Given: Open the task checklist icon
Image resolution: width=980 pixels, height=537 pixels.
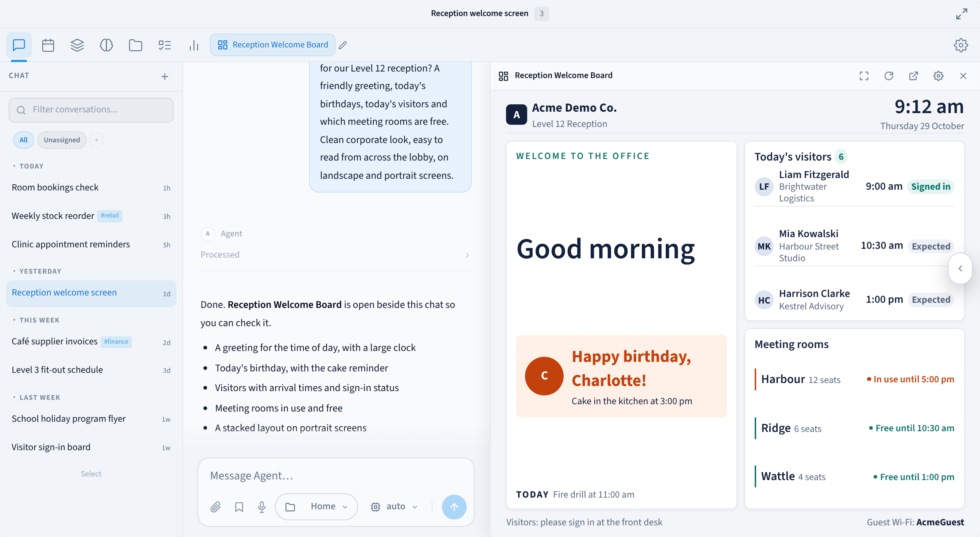Looking at the screenshot, I should tap(165, 45).
